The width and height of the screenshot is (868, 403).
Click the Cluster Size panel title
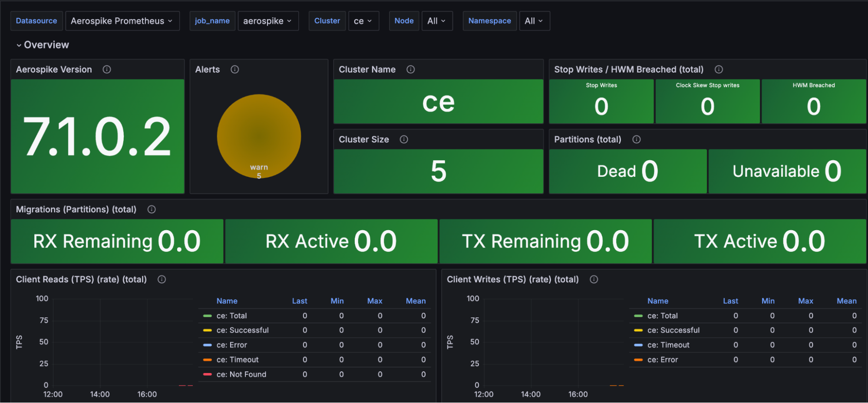(x=364, y=139)
